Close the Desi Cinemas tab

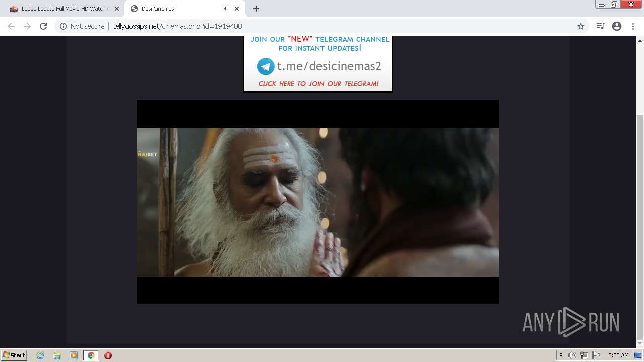pyautogui.click(x=237, y=9)
